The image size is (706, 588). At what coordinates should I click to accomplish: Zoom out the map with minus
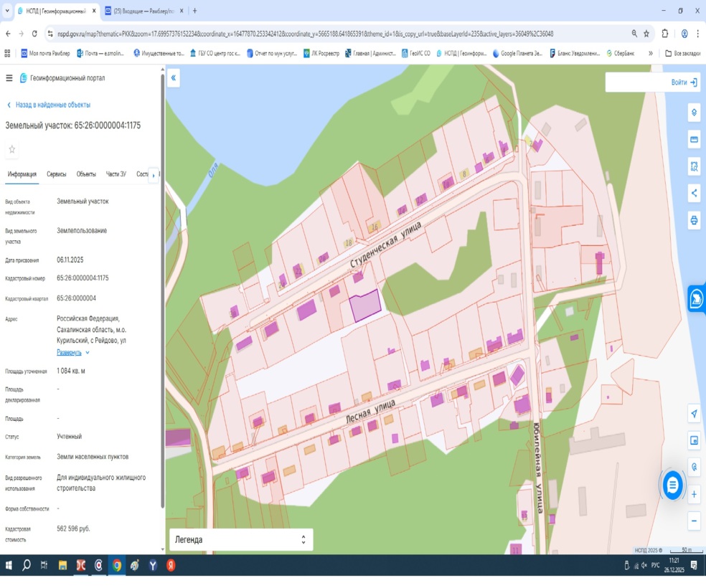[x=694, y=521]
